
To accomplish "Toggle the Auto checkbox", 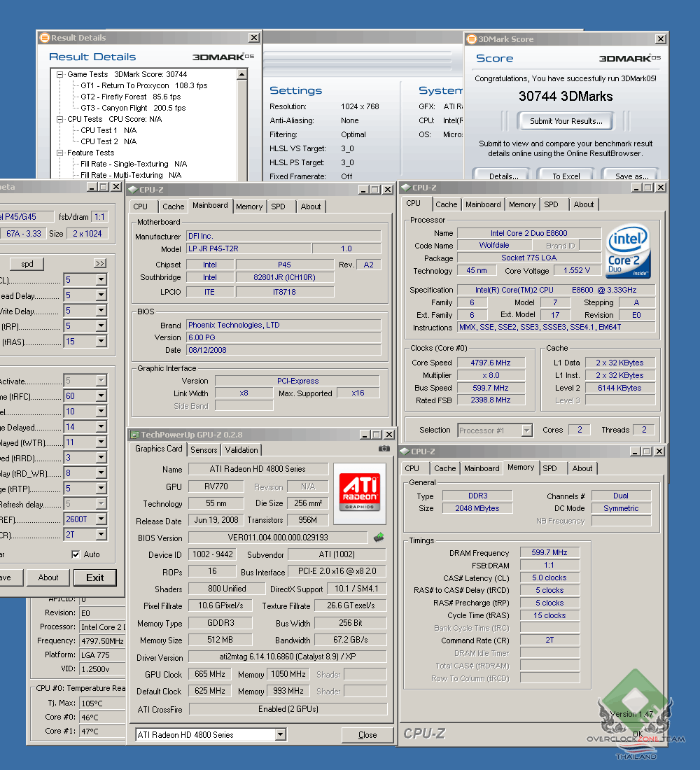I will (76, 554).
